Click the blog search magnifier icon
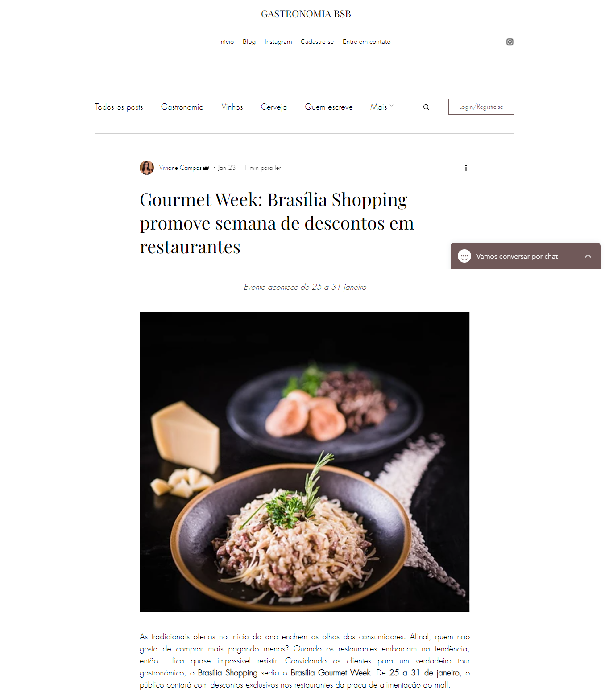The image size is (609, 700). 426,107
